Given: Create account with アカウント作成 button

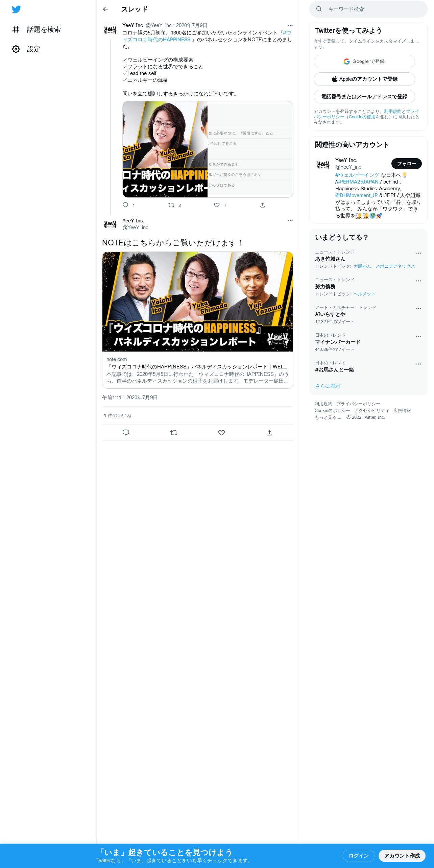Looking at the screenshot, I should click(402, 856).
